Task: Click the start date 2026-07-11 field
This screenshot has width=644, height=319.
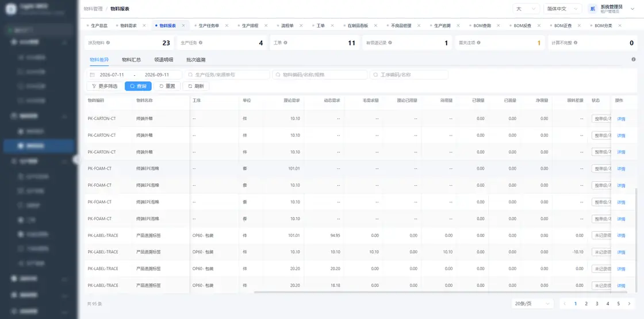Action: pos(112,75)
